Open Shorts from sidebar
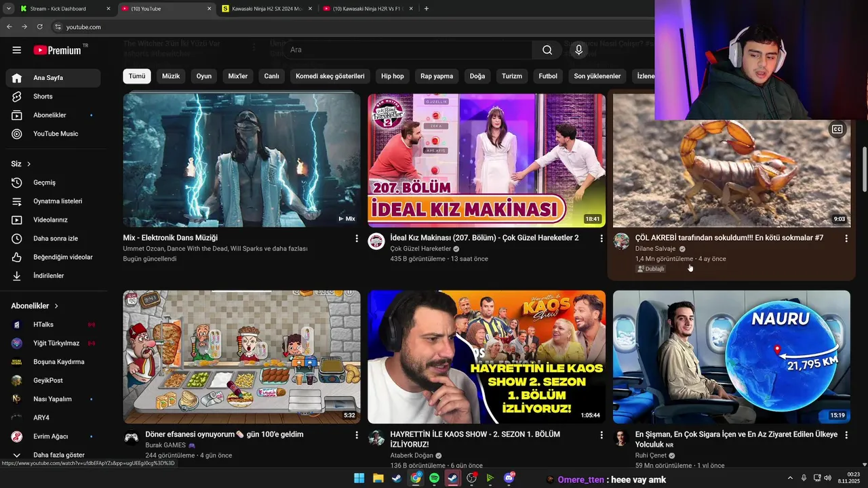Screen dimensions: 868x488 53,96
